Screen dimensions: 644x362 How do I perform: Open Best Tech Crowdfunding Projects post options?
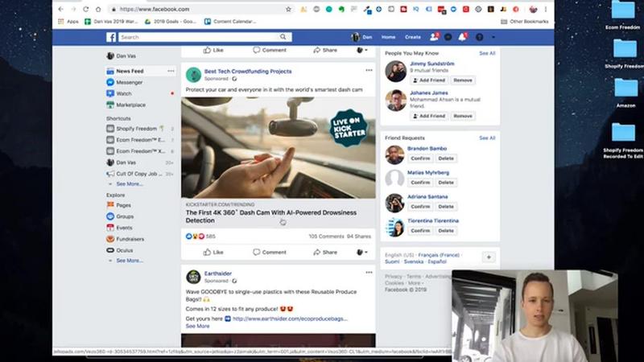pyautogui.click(x=369, y=71)
